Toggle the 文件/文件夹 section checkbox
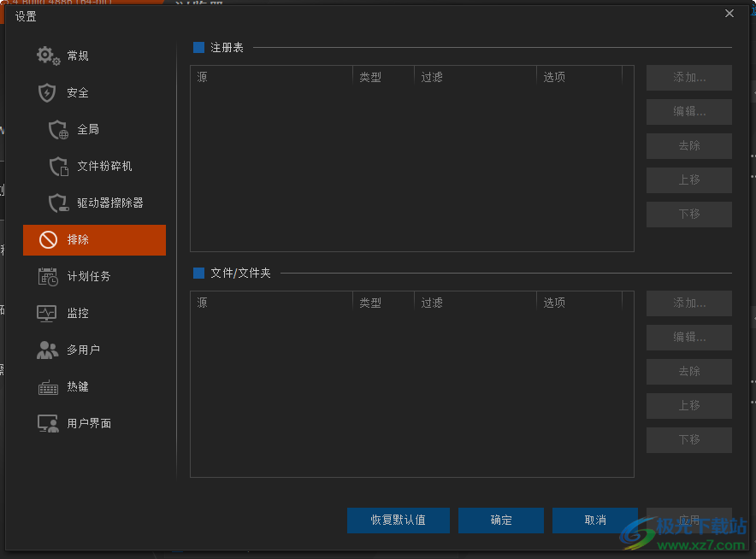The height and width of the screenshot is (559, 756). (198, 273)
